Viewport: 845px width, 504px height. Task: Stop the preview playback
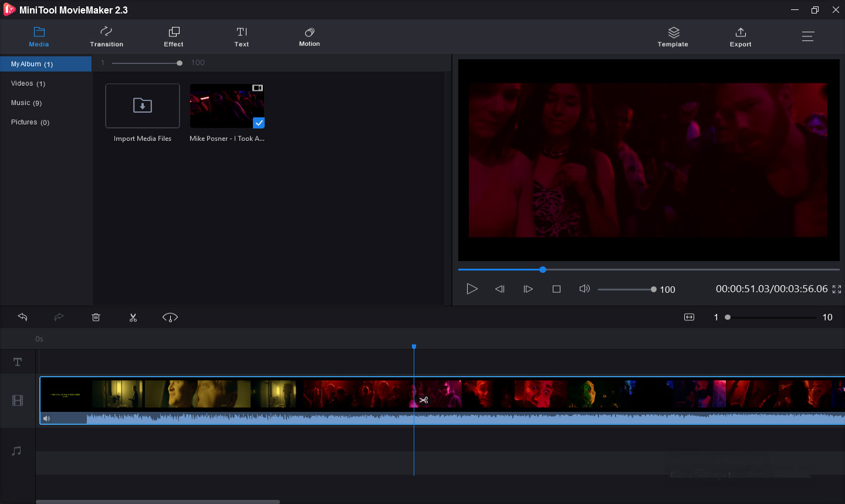[x=557, y=289]
